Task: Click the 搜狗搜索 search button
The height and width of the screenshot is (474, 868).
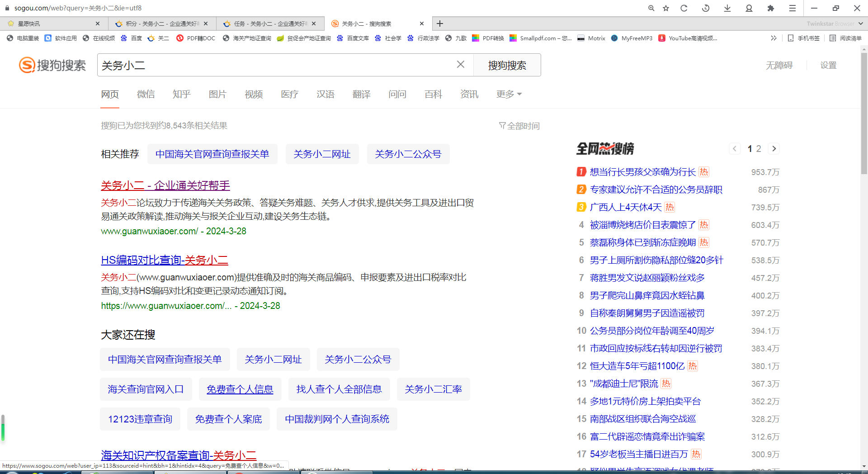Action: click(507, 65)
